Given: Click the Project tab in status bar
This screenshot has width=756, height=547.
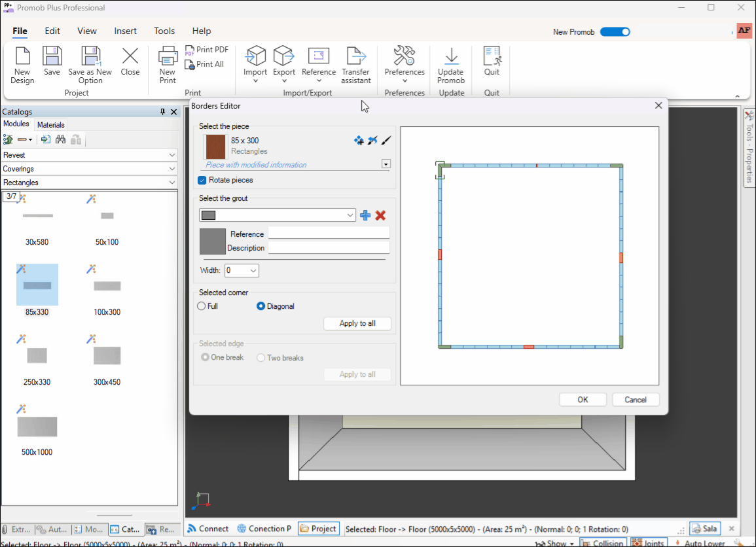Looking at the screenshot, I should 318,529.
